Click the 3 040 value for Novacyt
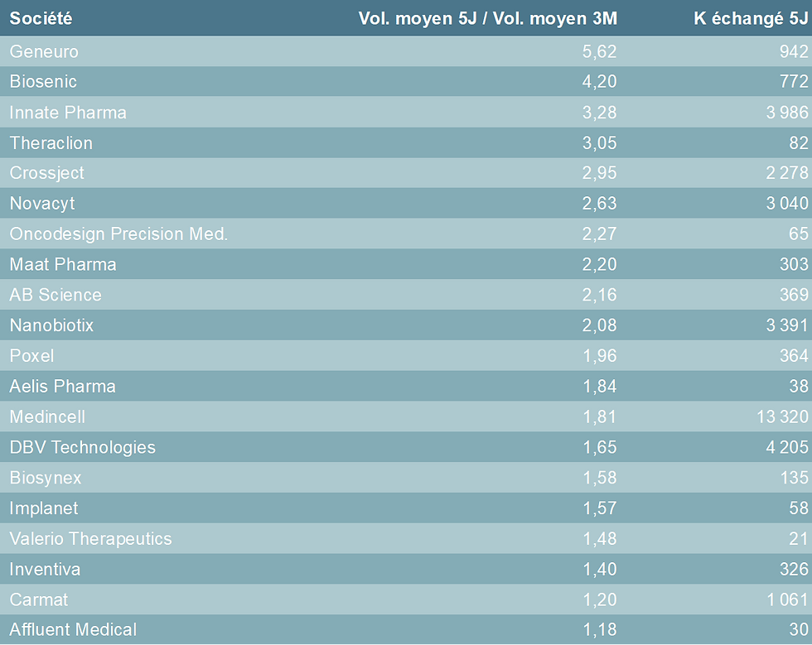 tap(788, 204)
